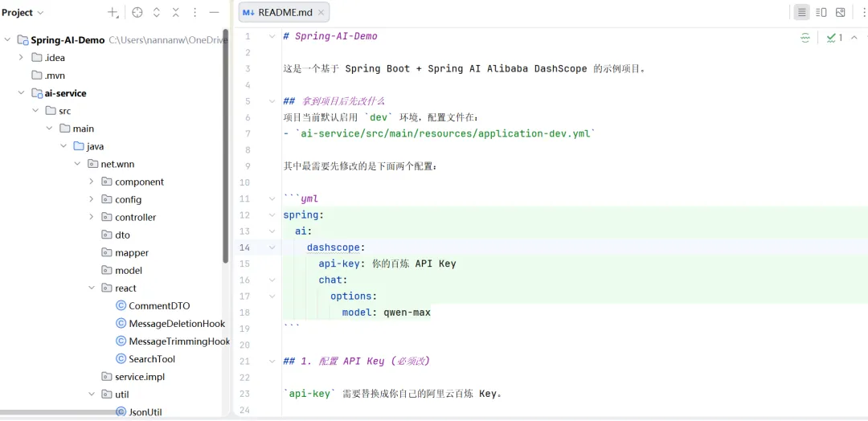Collapse the react package
Viewport: 868px width, 421px height.
point(92,288)
